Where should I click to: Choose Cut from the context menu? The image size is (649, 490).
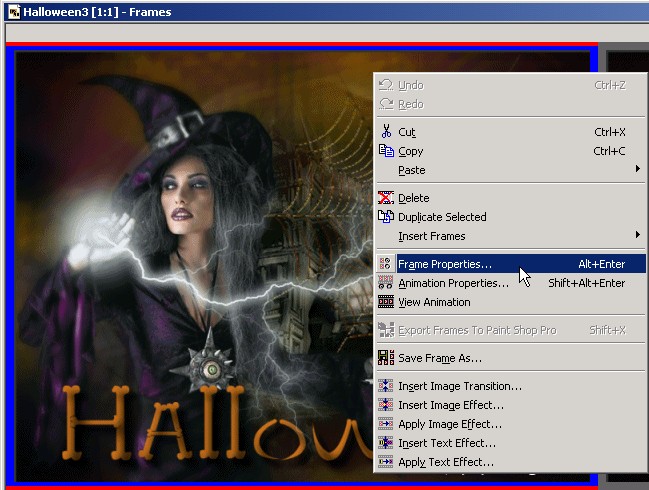pyautogui.click(x=510, y=132)
